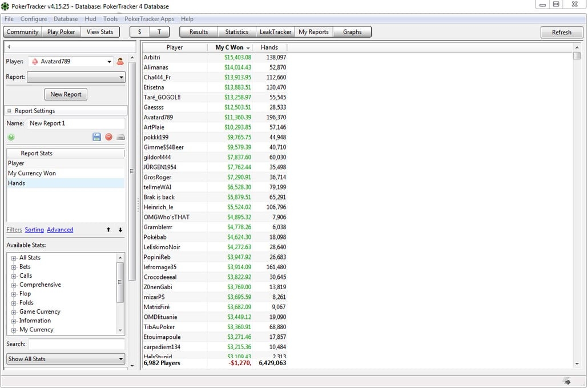Image resolution: width=588 pixels, height=388 pixels.
Task: Expand the Information tree node
Action: (14, 321)
